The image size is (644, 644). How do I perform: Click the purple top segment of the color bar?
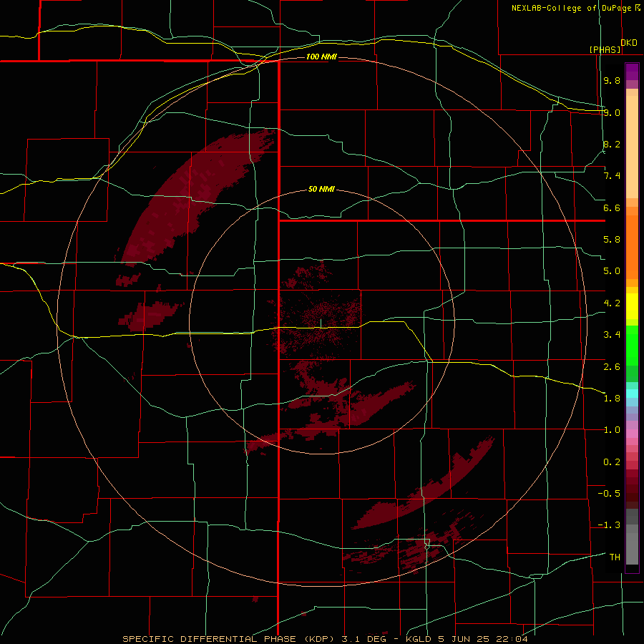pyautogui.click(x=632, y=72)
